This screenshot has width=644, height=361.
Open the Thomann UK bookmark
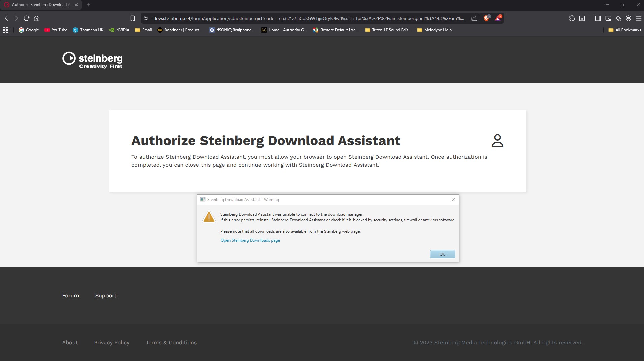tap(88, 30)
